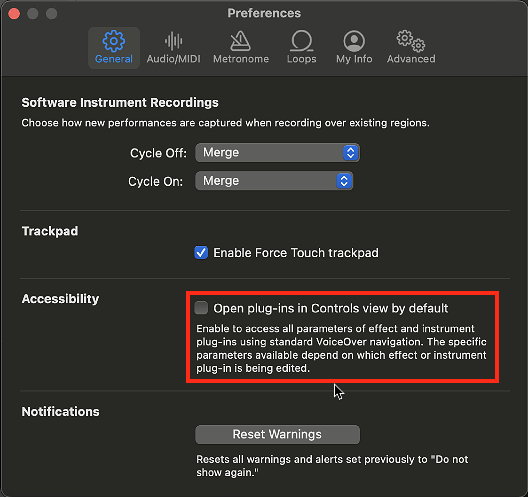Viewport: 528px width, 497px height.
Task: Select the Metronome icon
Action: tap(240, 41)
